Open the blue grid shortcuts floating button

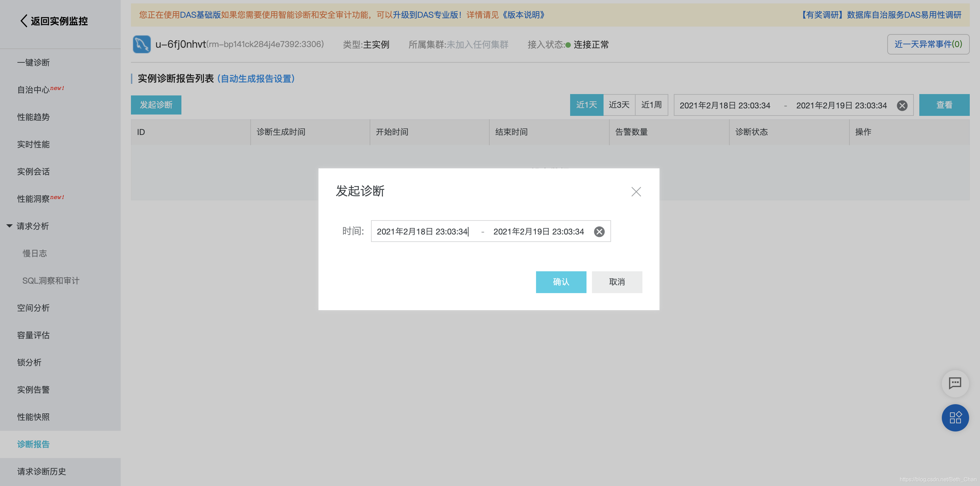(x=954, y=417)
